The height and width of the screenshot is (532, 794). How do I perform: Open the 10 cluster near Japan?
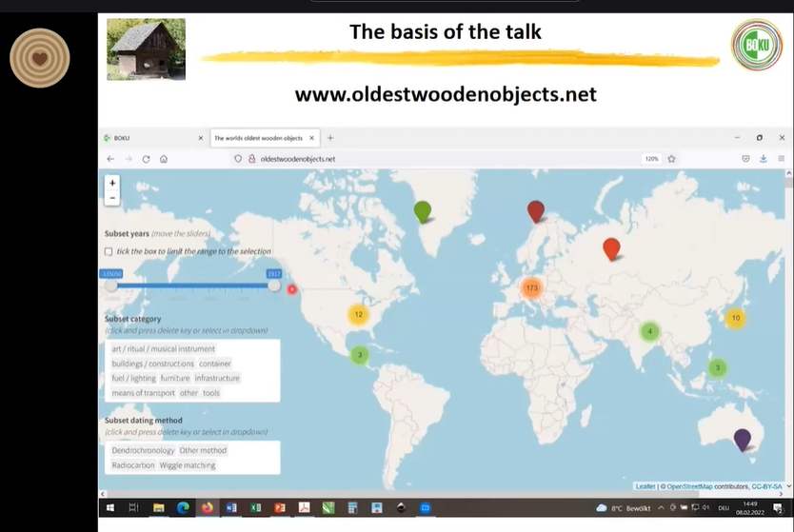coord(735,318)
